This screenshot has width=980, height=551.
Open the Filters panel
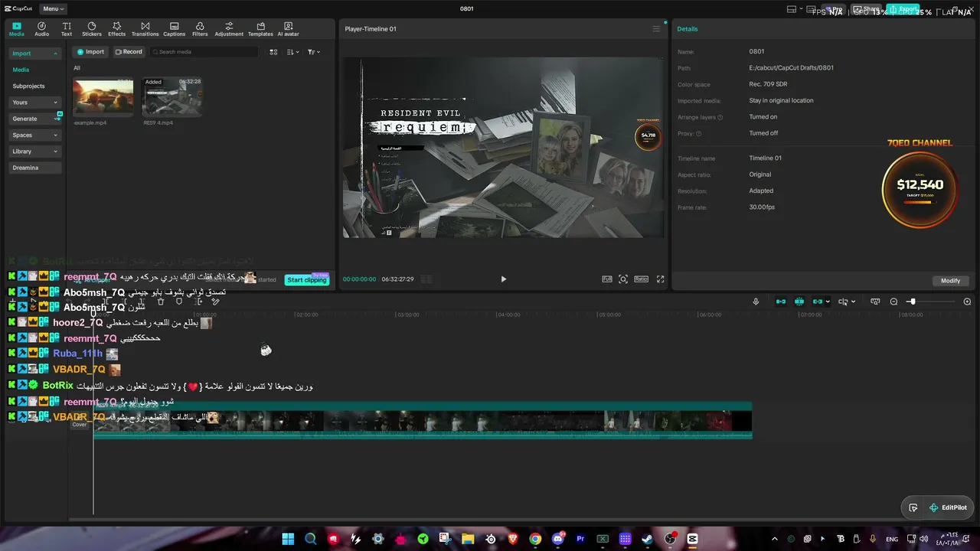coord(200,29)
